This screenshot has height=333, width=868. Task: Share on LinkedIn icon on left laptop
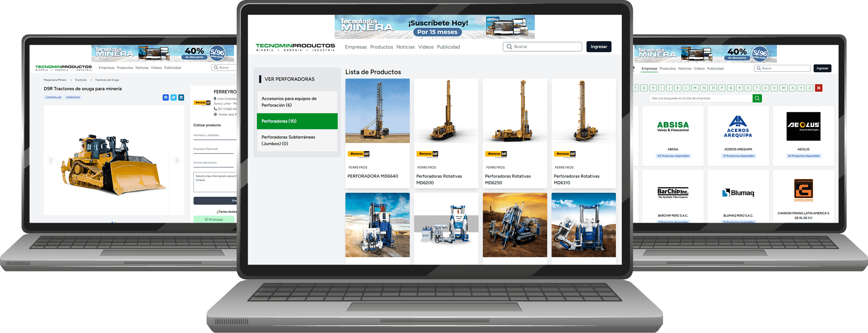click(x=181, y=97)
